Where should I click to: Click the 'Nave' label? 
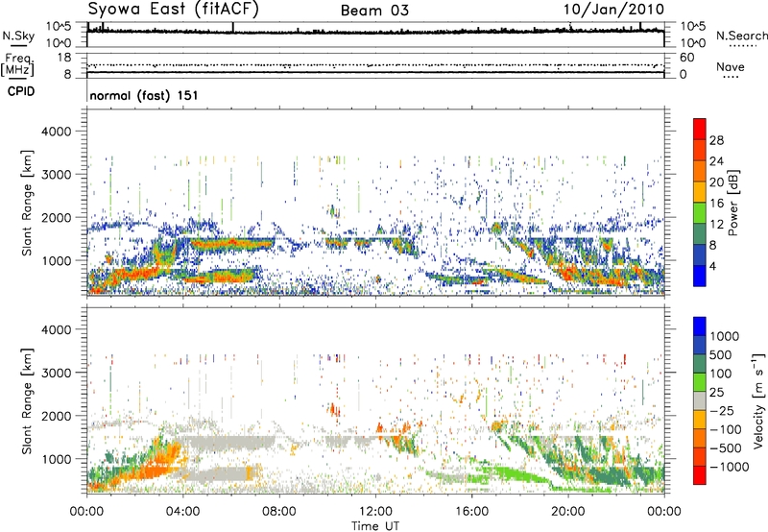click(x=731, y=66)
